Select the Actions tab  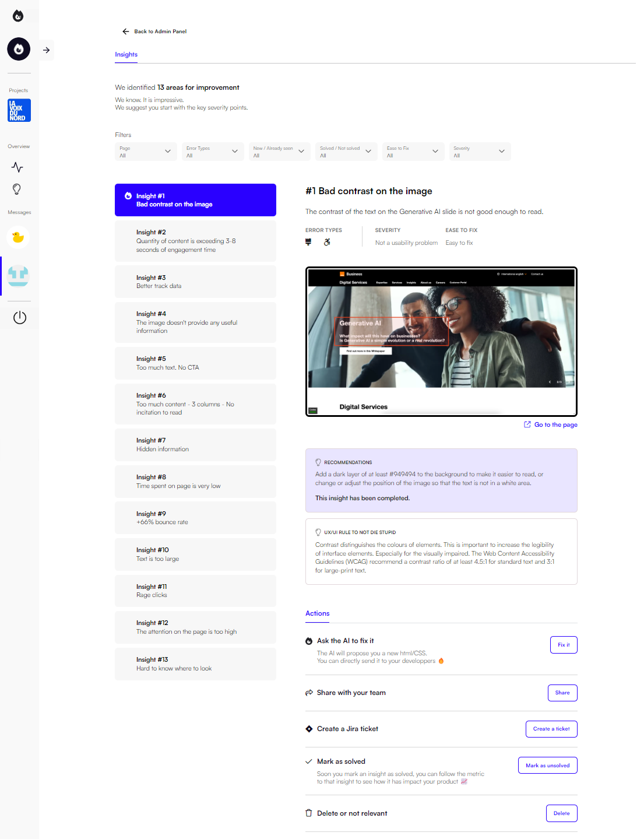(318, 613)
